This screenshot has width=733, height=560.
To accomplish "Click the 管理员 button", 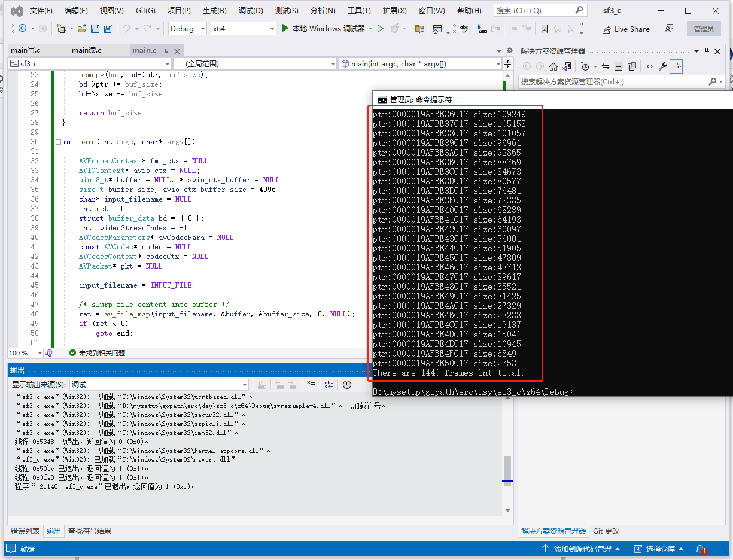I will coord(704,29).
